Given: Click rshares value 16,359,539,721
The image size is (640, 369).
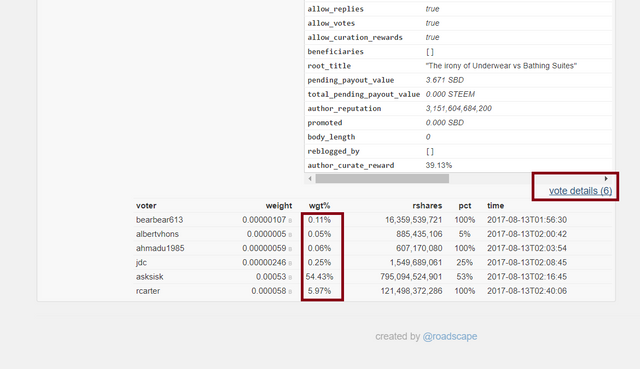Looking at the screenshot, I should click(413, 220).
